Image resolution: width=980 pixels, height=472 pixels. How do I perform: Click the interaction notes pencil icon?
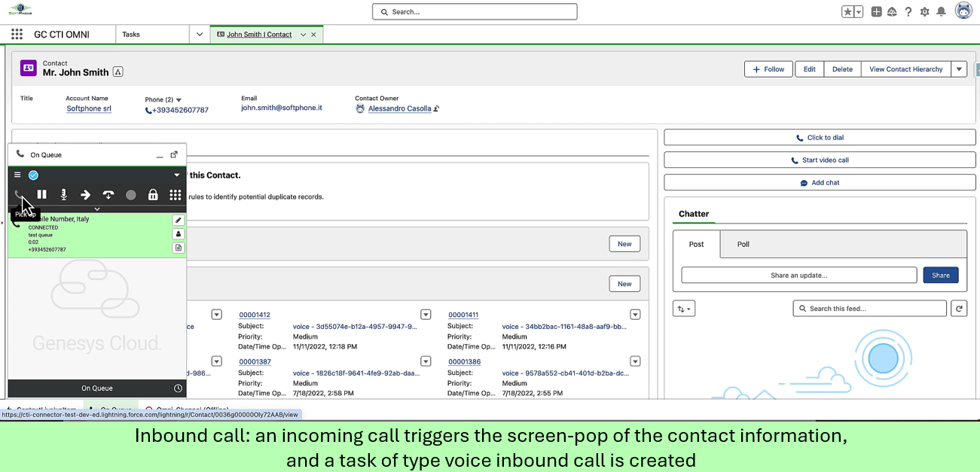click(x=179, y=220)
